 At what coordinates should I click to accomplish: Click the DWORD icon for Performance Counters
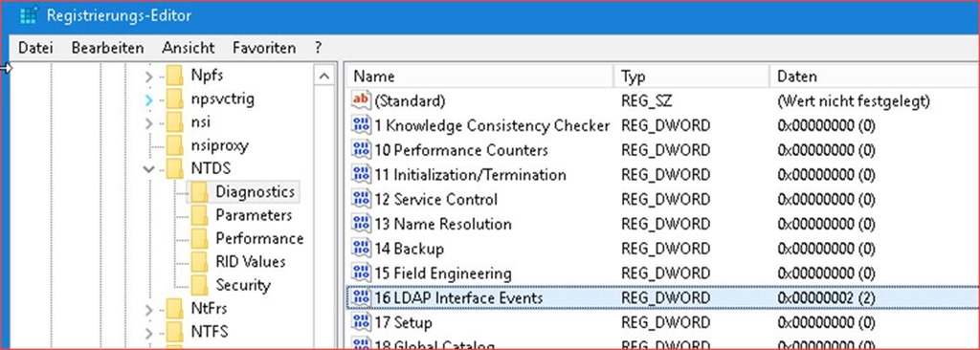(x=361, y=150)
